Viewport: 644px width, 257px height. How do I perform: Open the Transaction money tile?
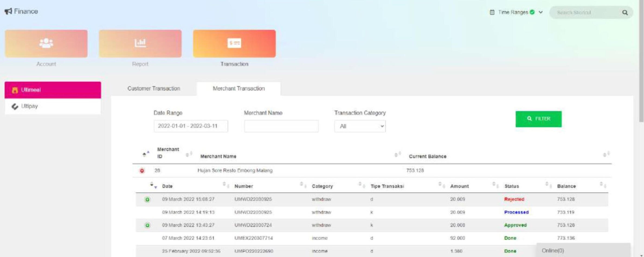234,44
